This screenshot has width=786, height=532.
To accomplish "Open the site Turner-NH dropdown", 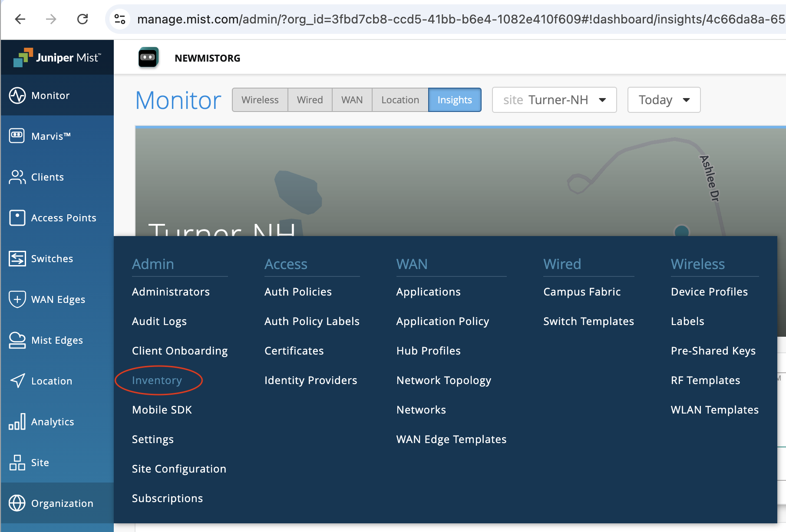I will [x=554, y=100].
